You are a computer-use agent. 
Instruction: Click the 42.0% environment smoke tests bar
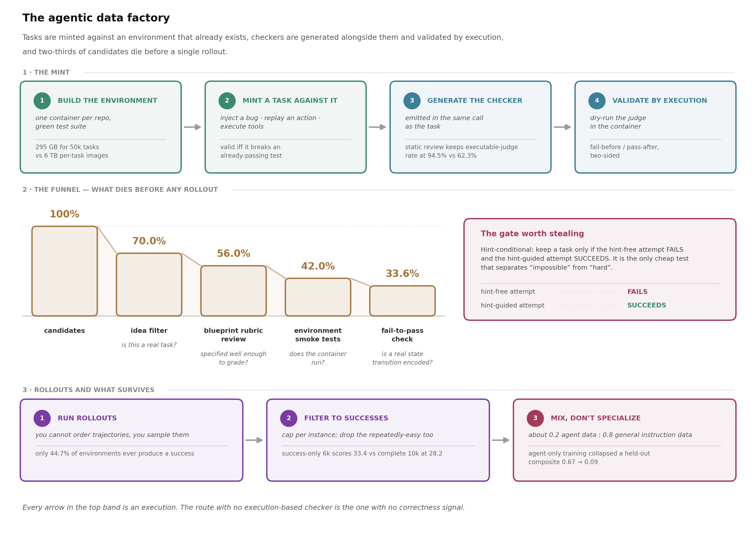318,297
